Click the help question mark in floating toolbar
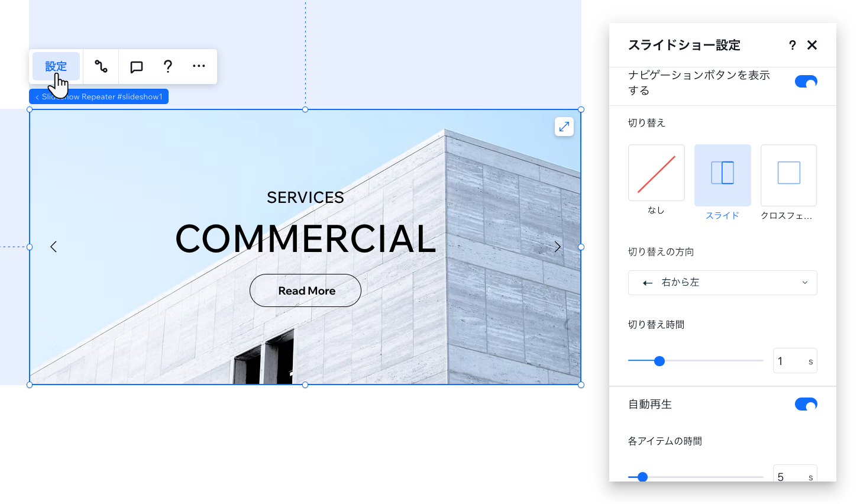The width and height of the screenshot is (860, 504). coord(168,66)
